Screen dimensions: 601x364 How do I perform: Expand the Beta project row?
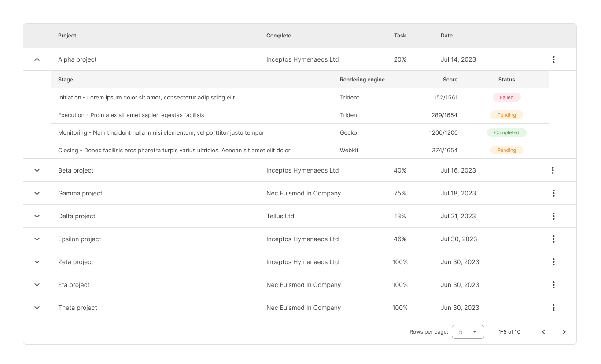point(37,170)
